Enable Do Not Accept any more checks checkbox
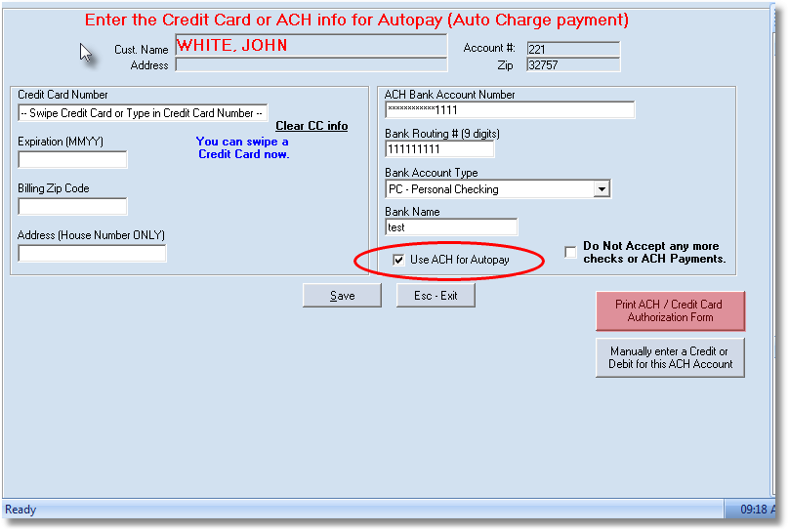 [570, 253]
